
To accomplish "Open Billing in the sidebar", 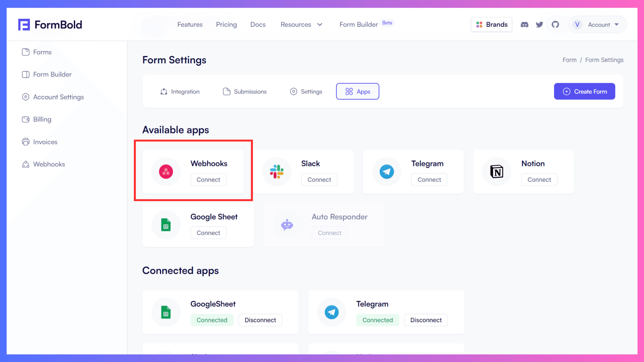I will click(42, 119).
